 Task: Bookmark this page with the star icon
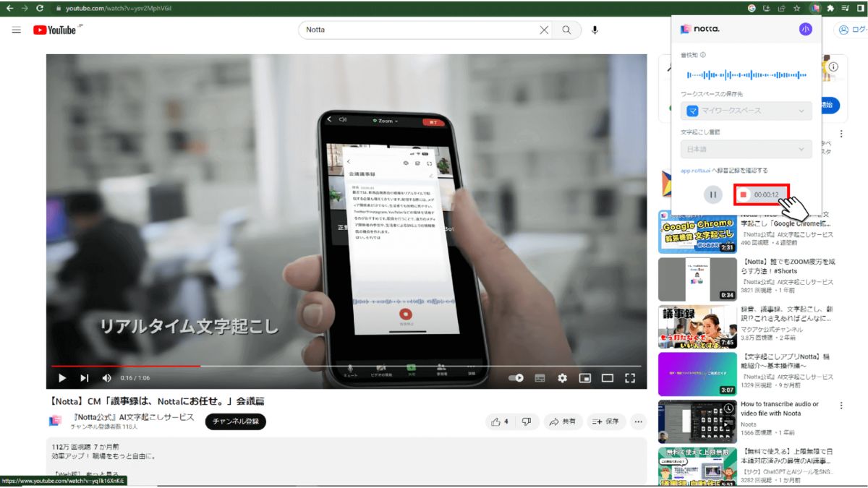click(x=796, y=8)
